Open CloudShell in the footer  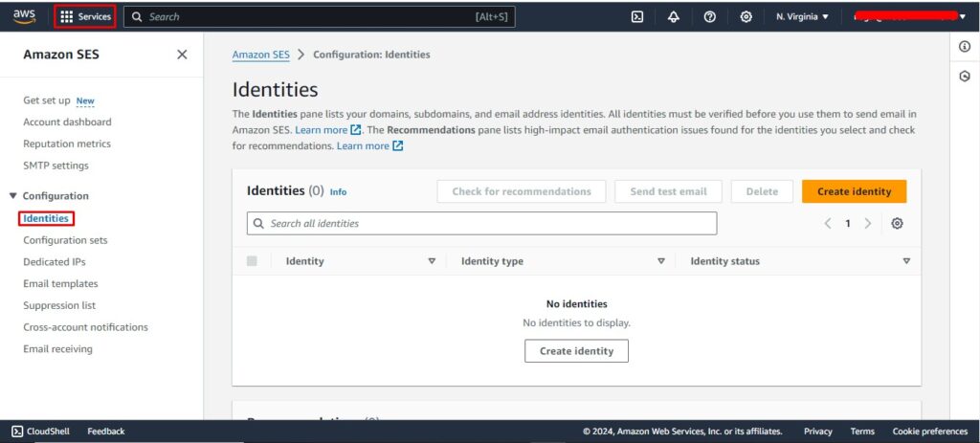pyautogui.click(x=40, y=432)
